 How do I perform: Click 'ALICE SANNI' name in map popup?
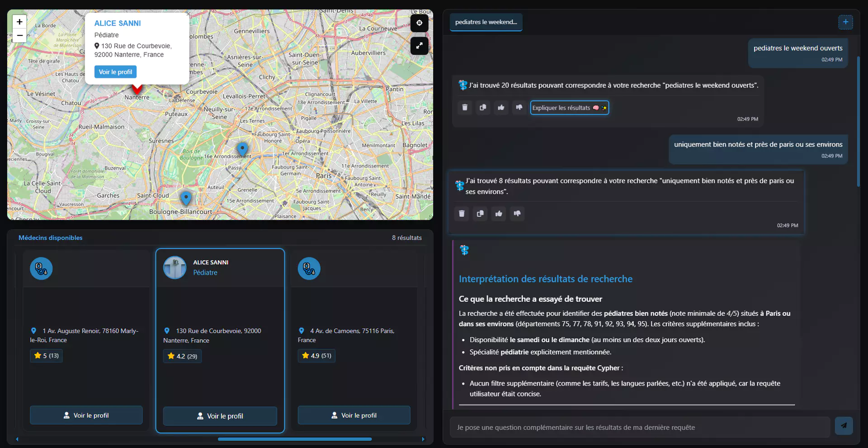pyautogui.click(x=118, y=23)
